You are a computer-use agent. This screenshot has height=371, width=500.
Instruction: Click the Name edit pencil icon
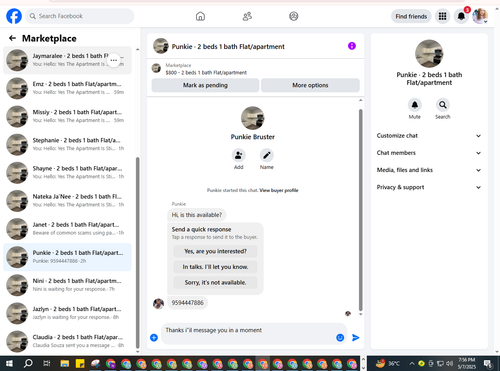click(x=267, y=155)
